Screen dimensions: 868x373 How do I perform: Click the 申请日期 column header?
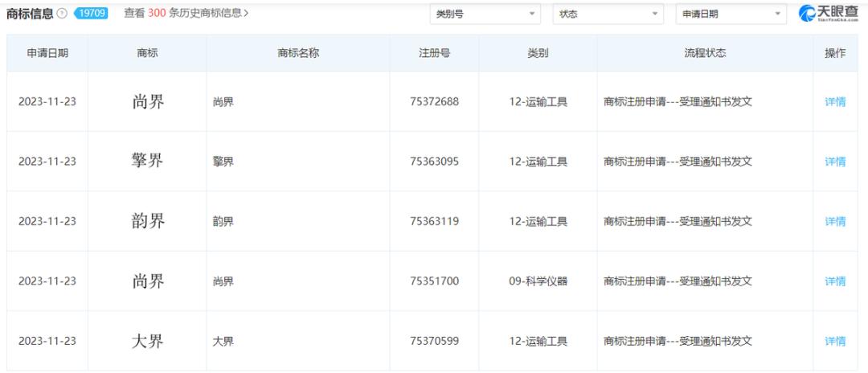(x=47, y=53)
